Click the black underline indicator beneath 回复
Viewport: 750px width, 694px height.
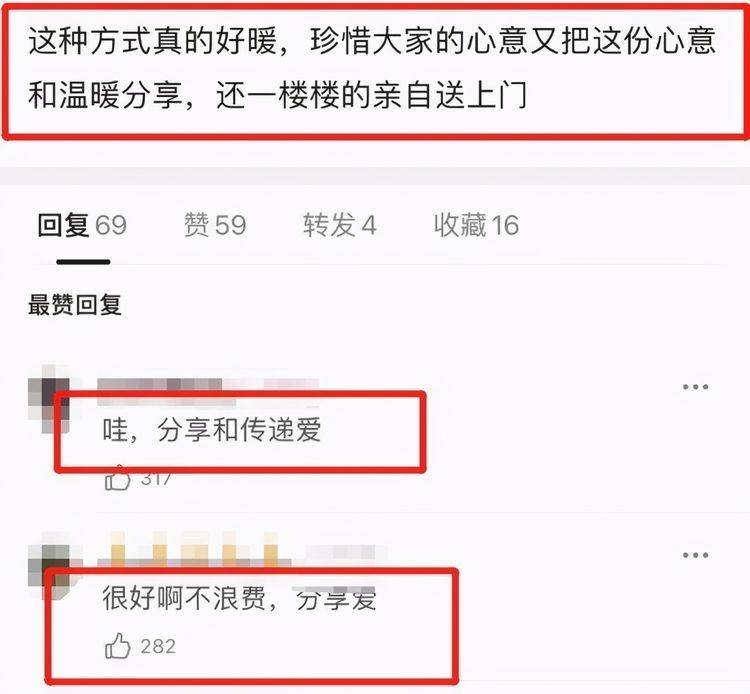point(83,262)
